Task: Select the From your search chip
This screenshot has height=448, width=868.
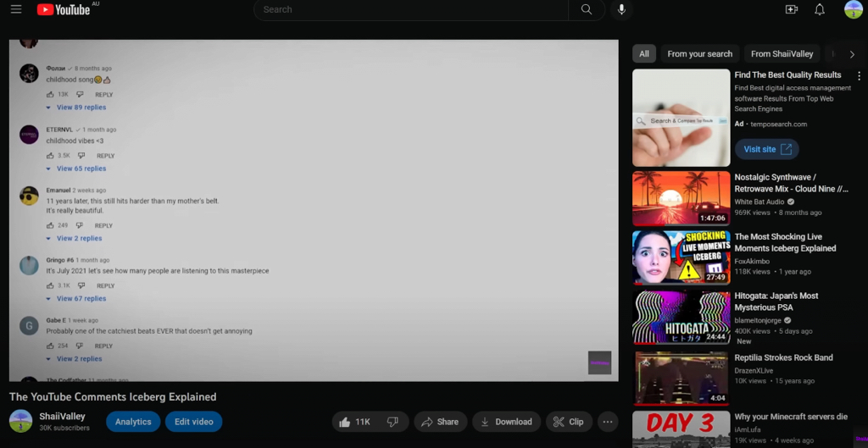Action: (x=699, y=53)
